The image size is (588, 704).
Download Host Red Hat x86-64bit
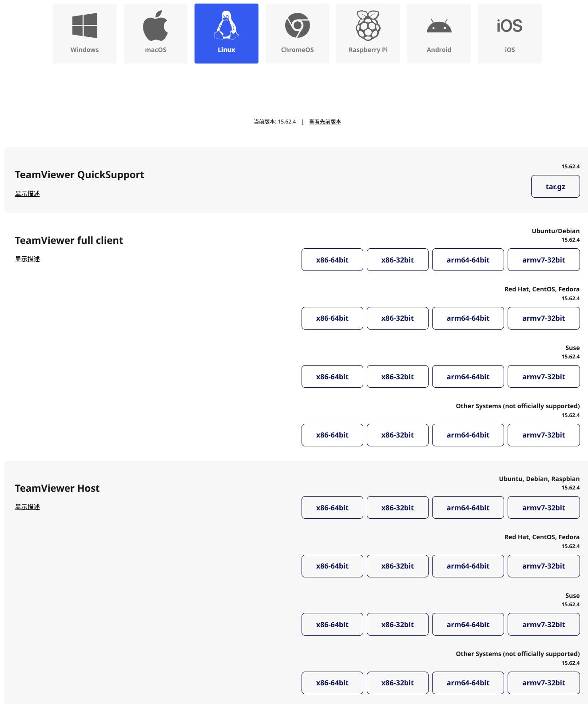point(332,566)
